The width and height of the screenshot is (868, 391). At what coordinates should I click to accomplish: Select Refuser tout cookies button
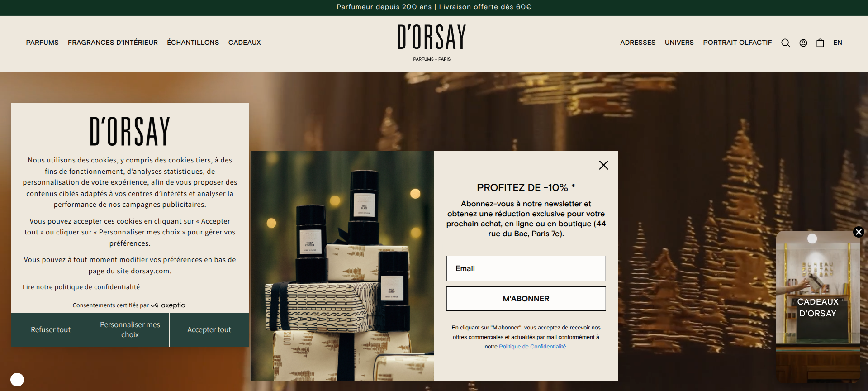[51, 330]
